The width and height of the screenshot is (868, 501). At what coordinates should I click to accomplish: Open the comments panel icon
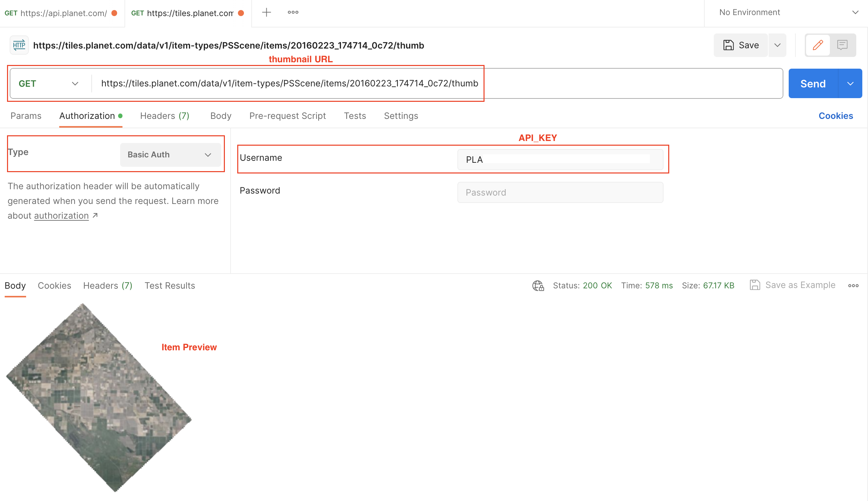tap(843, 45)
